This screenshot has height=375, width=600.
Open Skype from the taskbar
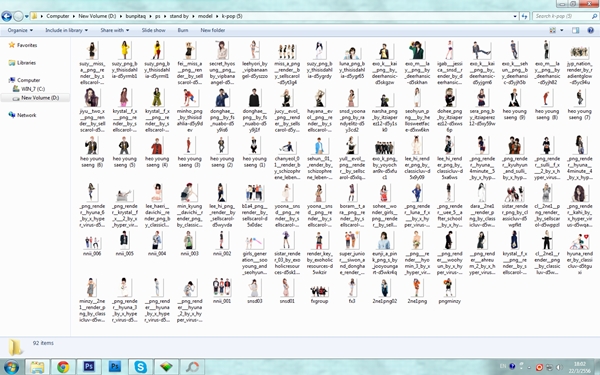140,367
